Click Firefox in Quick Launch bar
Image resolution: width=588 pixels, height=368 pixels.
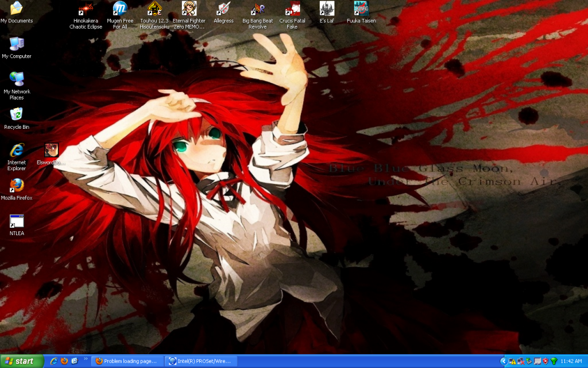[64, 361]
